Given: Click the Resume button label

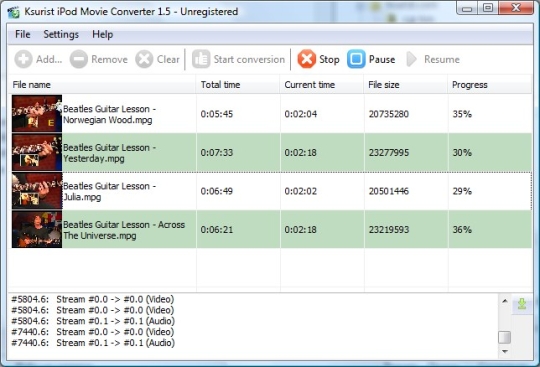Looking at the screenshot, I should 442,59.
